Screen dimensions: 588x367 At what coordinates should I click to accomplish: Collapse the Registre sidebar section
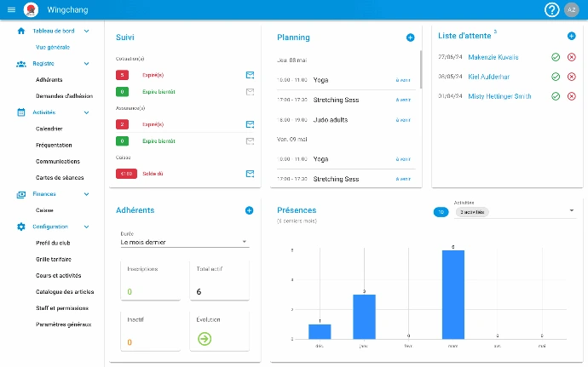point(87,64)
